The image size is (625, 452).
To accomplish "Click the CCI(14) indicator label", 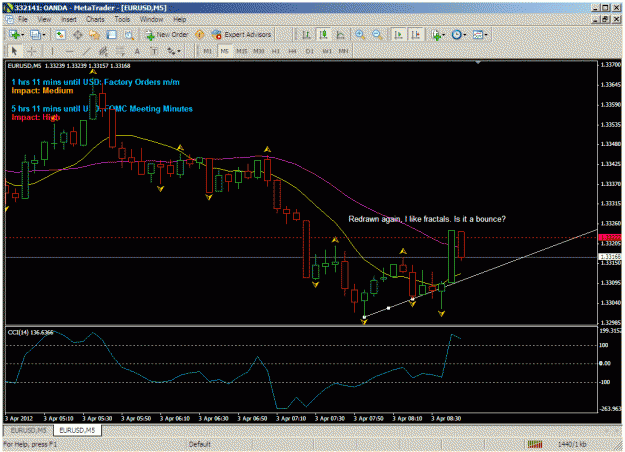I will click(30, 332).
